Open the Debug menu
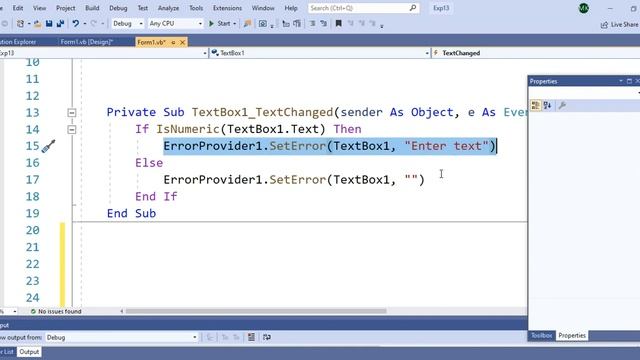 [x=118, y=8]
